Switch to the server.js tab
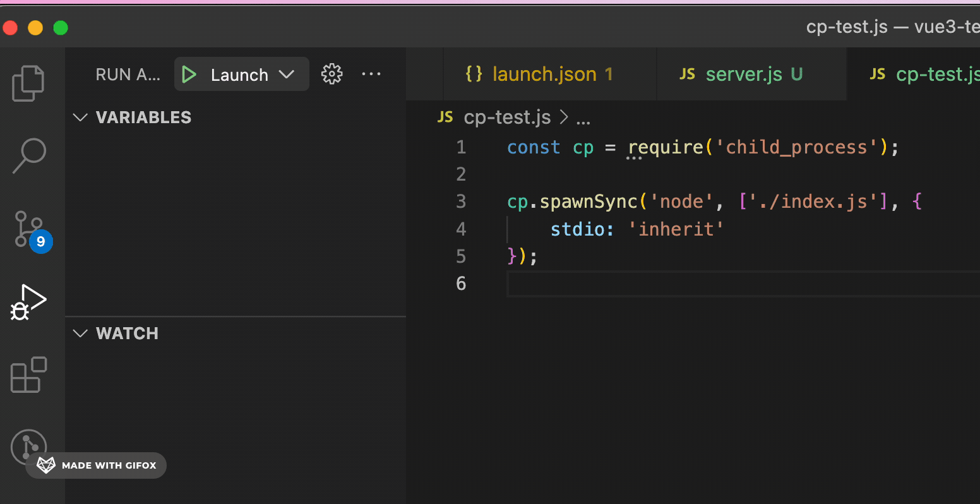Viewport: 980px width, 504px height. pyautogui.click(x=743, y=75)
